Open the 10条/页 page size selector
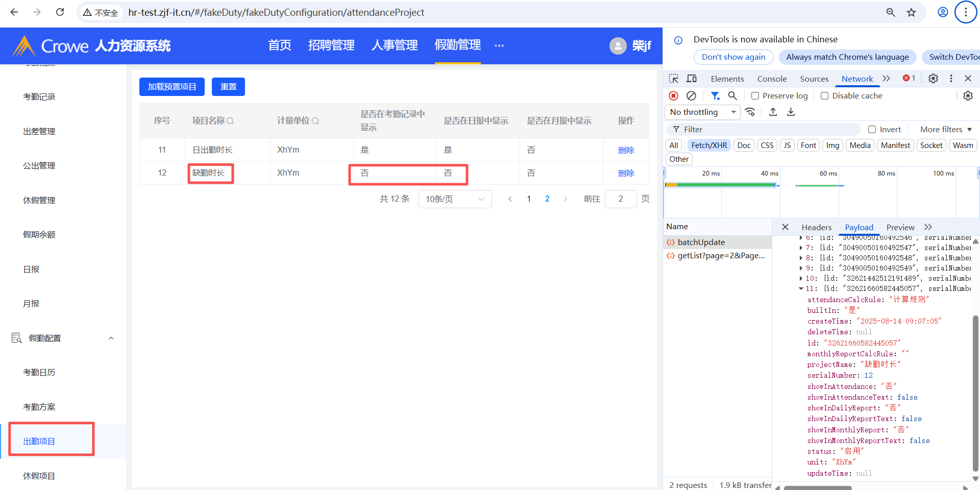The image size is (980, 490). pos(455,199)
